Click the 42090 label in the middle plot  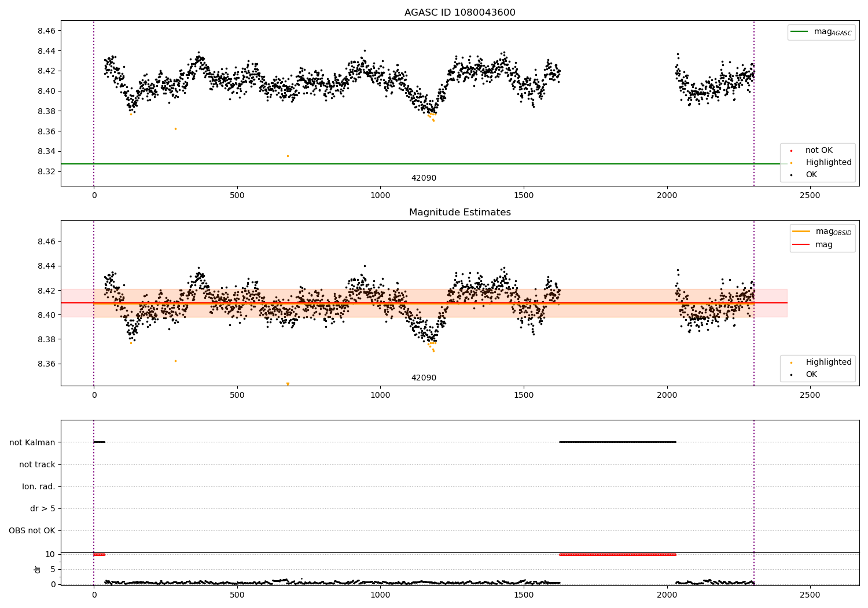pos(424,378)
